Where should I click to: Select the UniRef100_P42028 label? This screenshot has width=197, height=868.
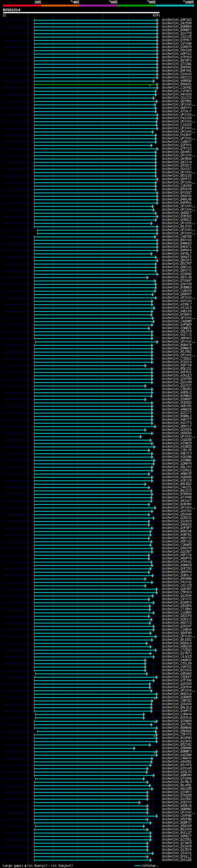(x=176, y=118)
